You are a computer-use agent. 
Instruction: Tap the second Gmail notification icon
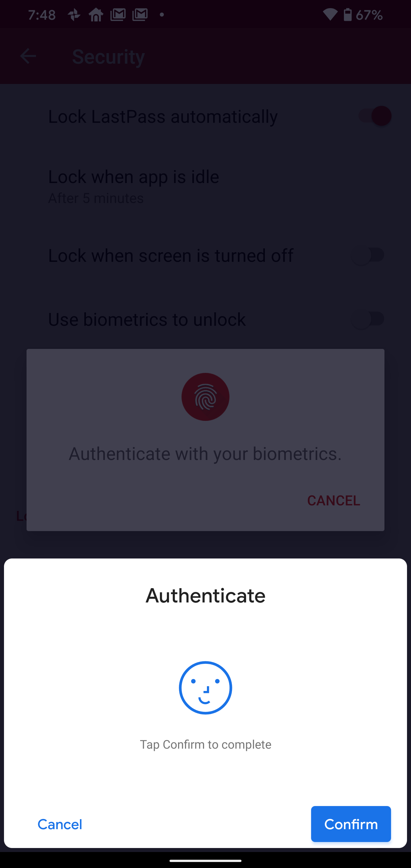140,15
